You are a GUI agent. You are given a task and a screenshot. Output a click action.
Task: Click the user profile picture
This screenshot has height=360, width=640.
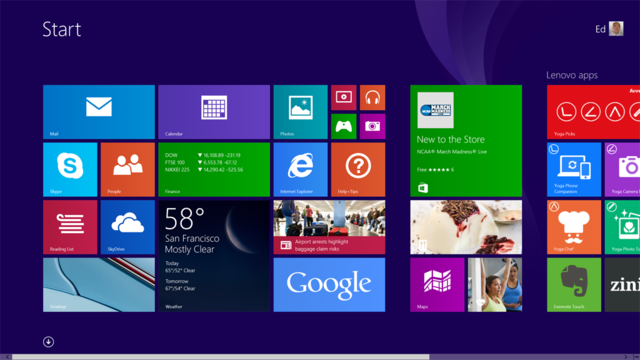(616, 29)
